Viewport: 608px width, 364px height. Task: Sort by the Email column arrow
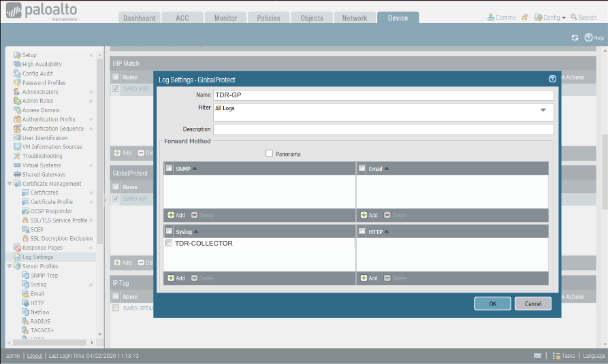387,169
